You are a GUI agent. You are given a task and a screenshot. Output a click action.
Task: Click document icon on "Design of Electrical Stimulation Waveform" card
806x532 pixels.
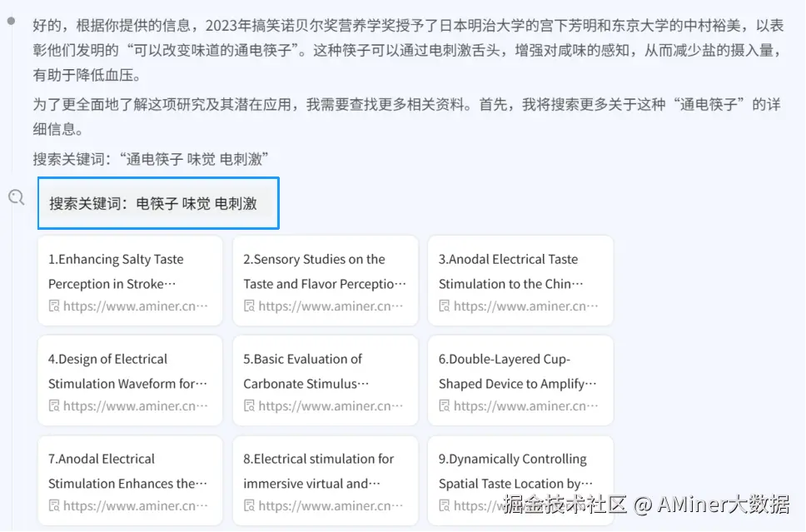point(55,405)
